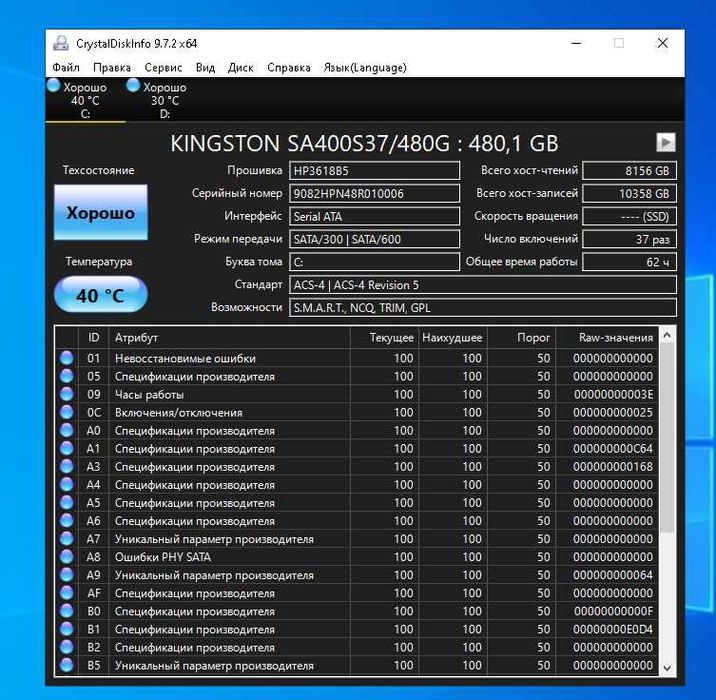Select disk C: status orb in disk bar
The width and height of the screenshot is (716, 700).
[53, 85]
